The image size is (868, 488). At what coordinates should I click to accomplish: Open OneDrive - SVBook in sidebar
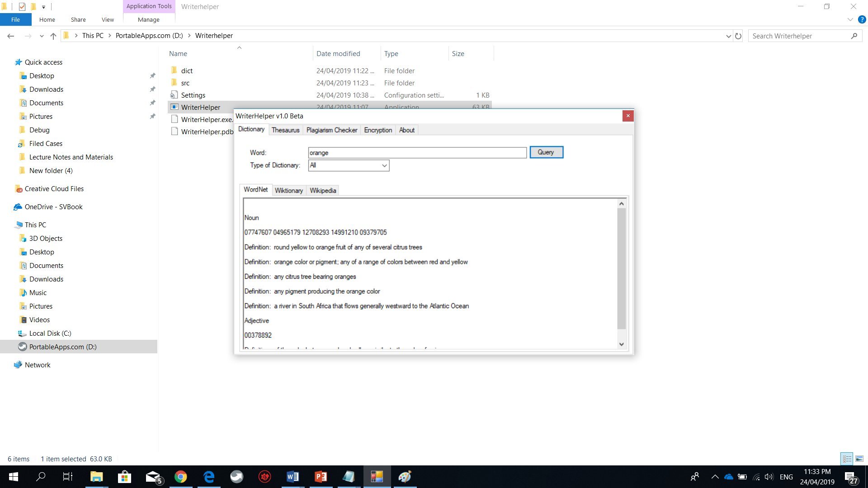point(53,206)
